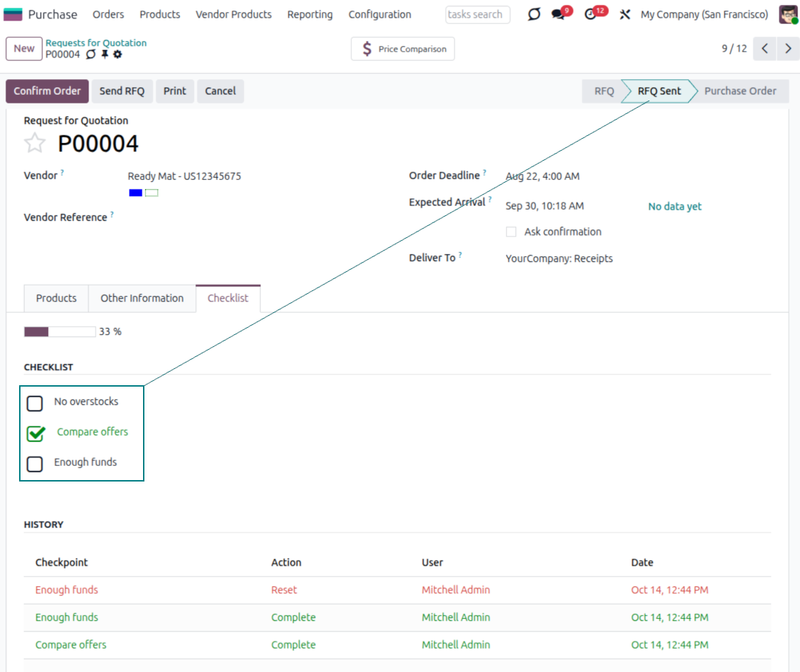Click the debug tools wrench icon
Screen dimensions: 800x672
(624, 15)
